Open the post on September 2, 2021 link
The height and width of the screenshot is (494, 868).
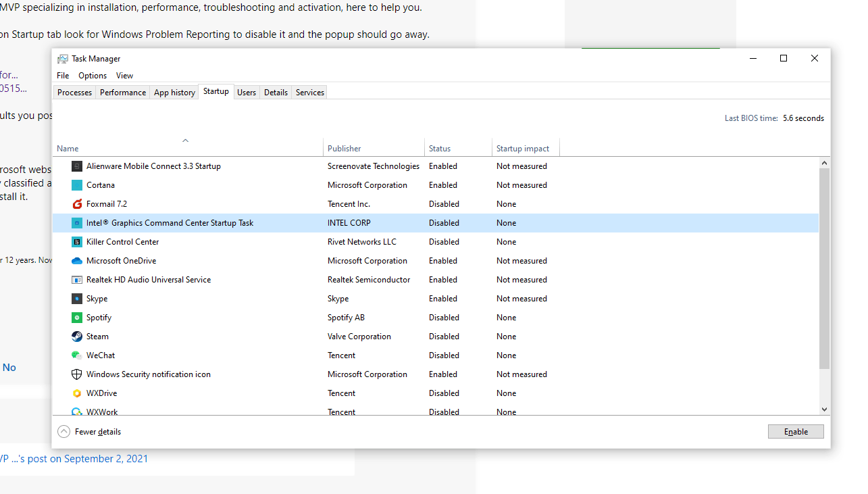pyautogui.click(x=74, y=459)
